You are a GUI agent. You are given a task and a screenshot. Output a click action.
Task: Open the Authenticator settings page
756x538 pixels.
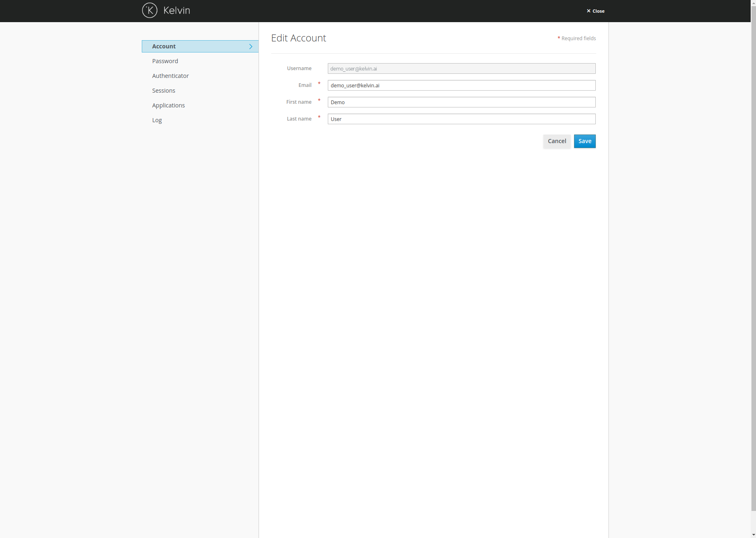click(170, 76)
